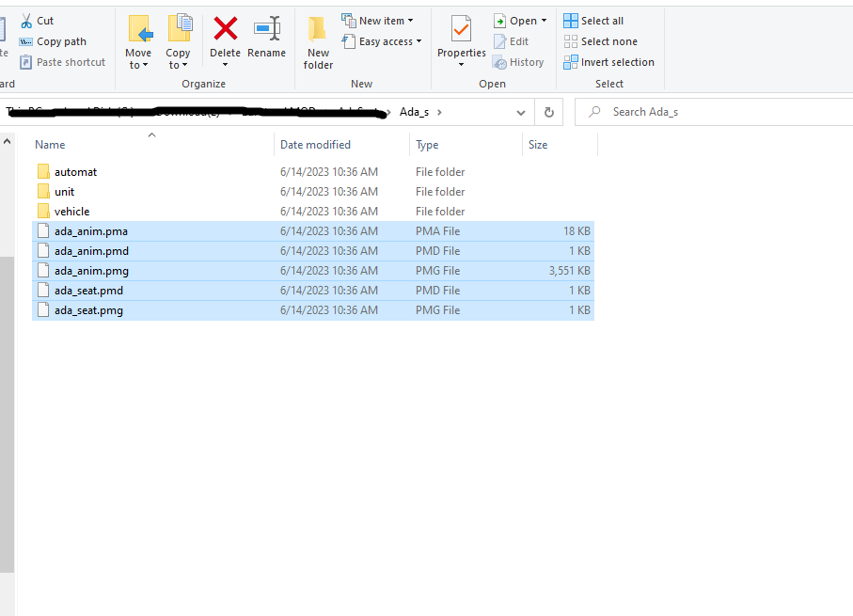Click the Rename icon
The image size is (853, 616).
(x=267, y=28)
